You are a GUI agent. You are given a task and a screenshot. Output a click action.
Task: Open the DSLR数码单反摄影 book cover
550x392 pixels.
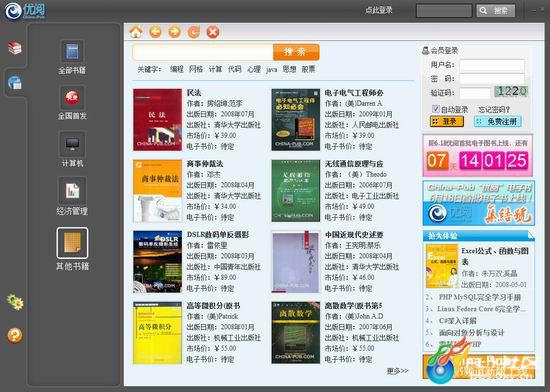coord(157,262)
